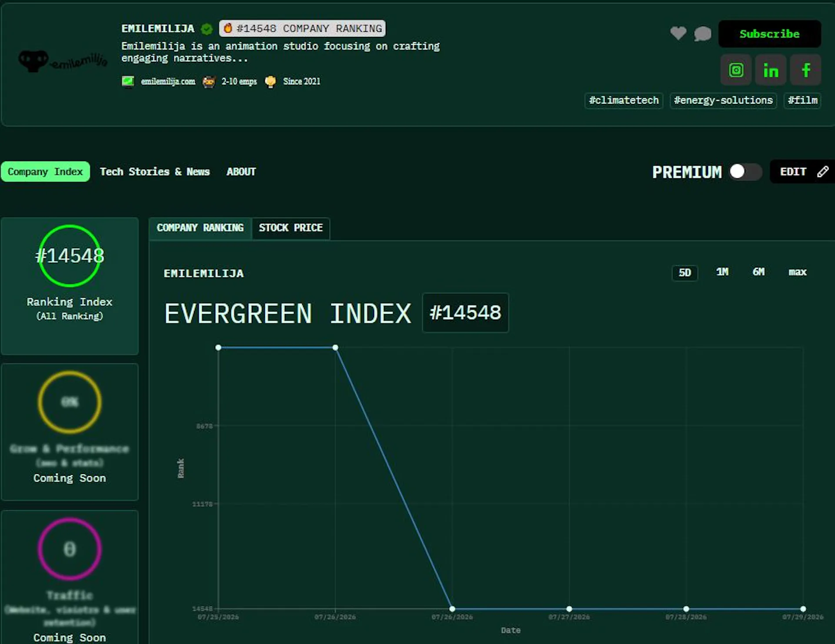
Task: Click the #film tag
Action: coord(802,100)
